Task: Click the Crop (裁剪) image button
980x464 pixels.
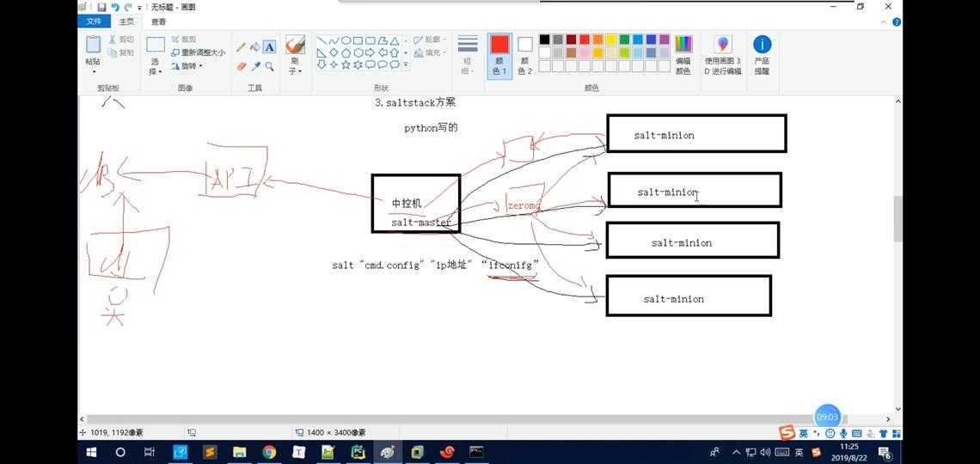Action: pyautogui.click(x=183, y=40)
